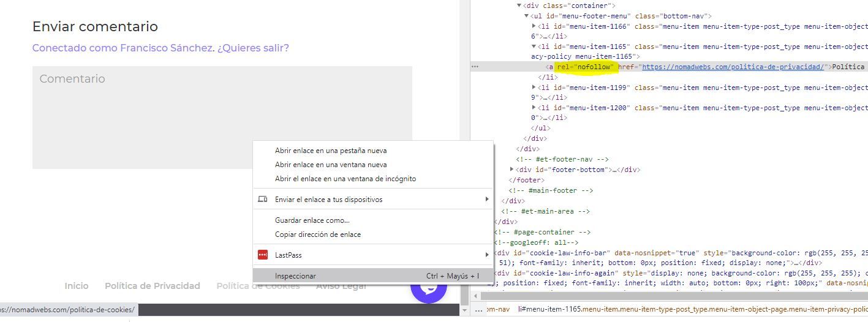The image size is (868, 322).
Task: Open the Inicio footer link
Action: pyautogui.click(x=77, y=286)
